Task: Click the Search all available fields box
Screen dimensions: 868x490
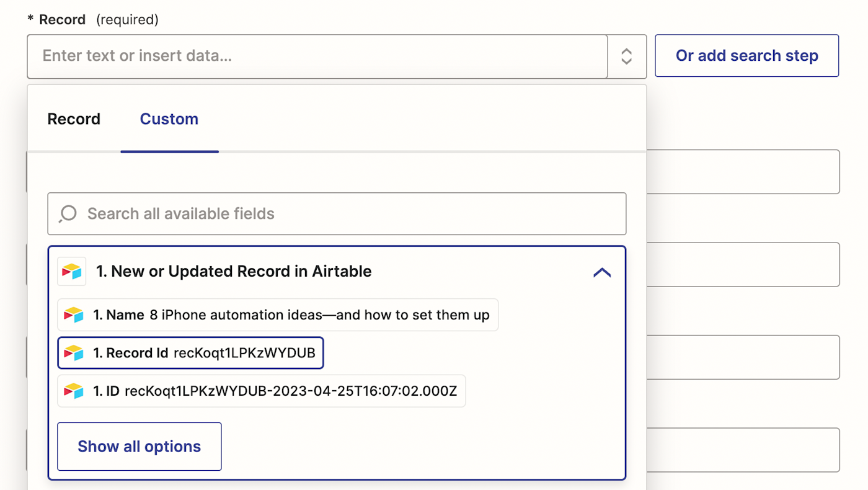Action: tap(337, 214)
